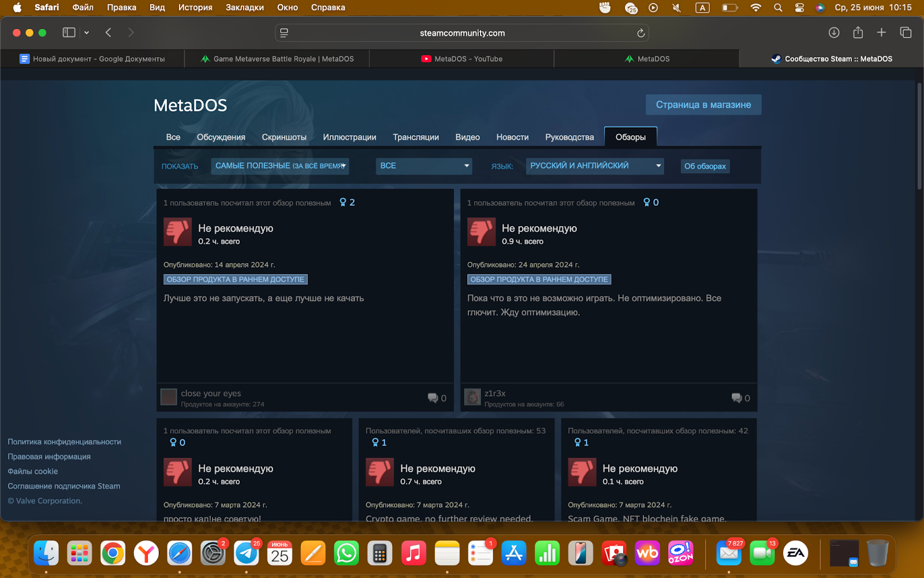
Task: Expand the Самые полезные sort dropdown
Action: (x=280, y=166)
